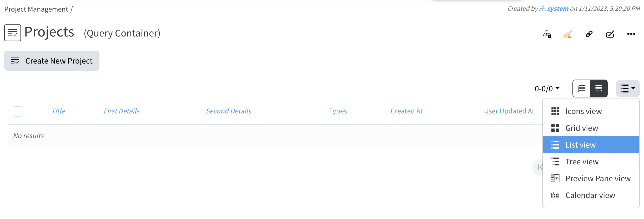Viewport: 644px width, 219px height.
Task: Click the first-page pagination arrow
Action: (539, 167)
